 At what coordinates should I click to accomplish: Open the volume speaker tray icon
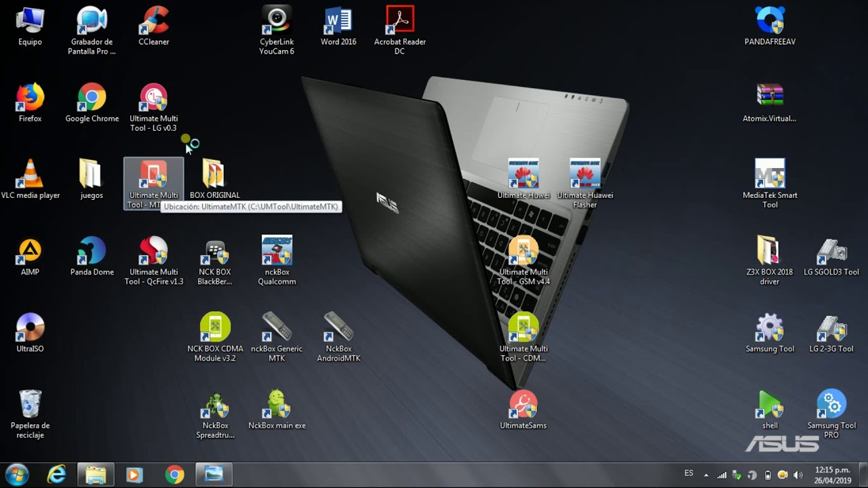(798, 475)
